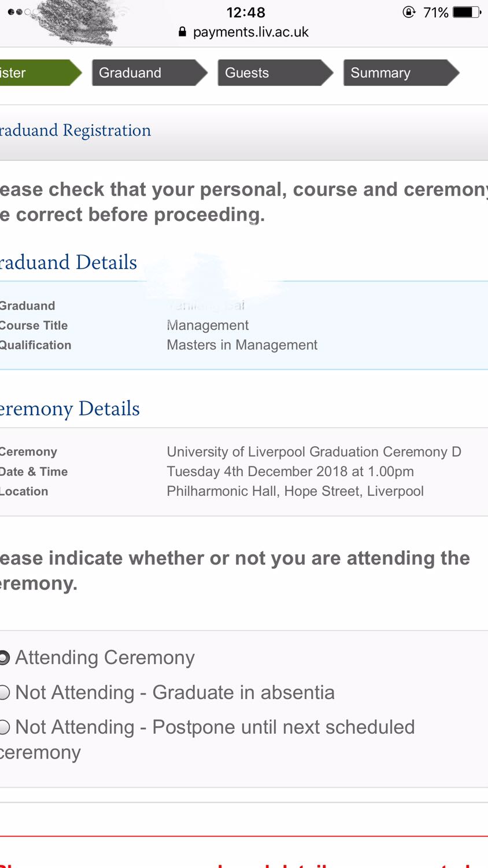488x868 pixels.
Task: Jump to the Summary step
Action: click(399, 73)
